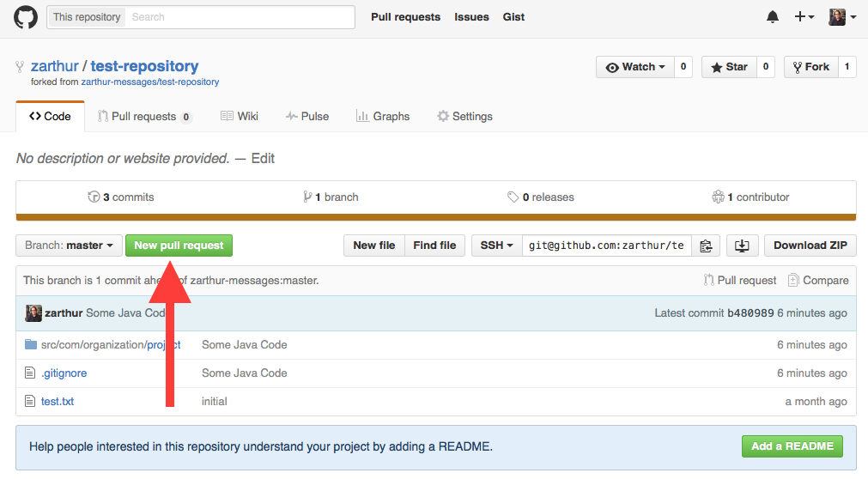Click the folder icon for src directory
868x479 pixels.
coord(30,344)
